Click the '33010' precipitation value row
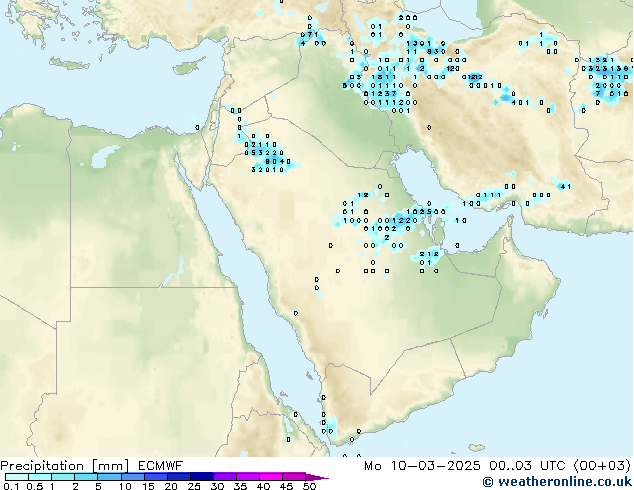The image size is (634, 490). (x=485, y=86)
